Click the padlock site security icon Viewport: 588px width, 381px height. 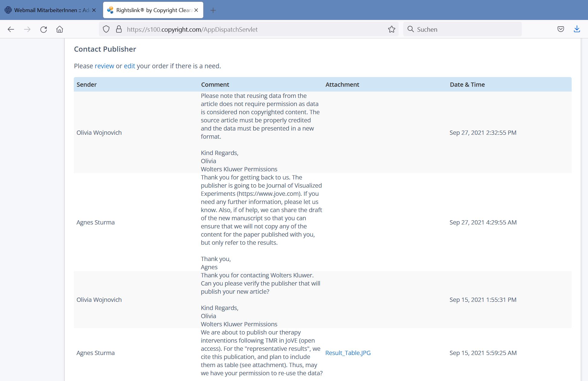[x=119, y=29]
